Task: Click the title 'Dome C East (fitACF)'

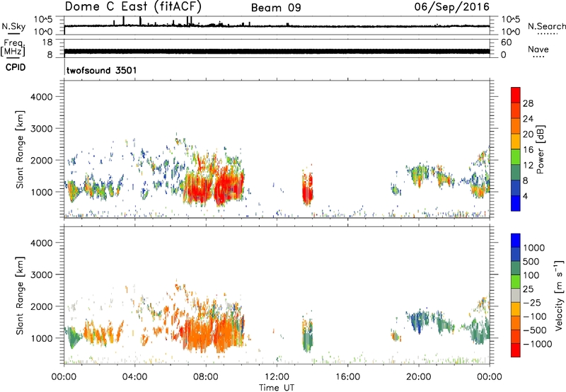Action: [133, 7]
